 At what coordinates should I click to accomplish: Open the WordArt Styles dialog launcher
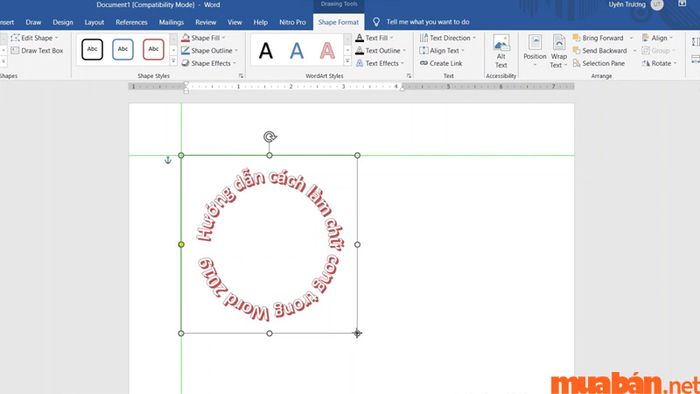tap(409, 76)
